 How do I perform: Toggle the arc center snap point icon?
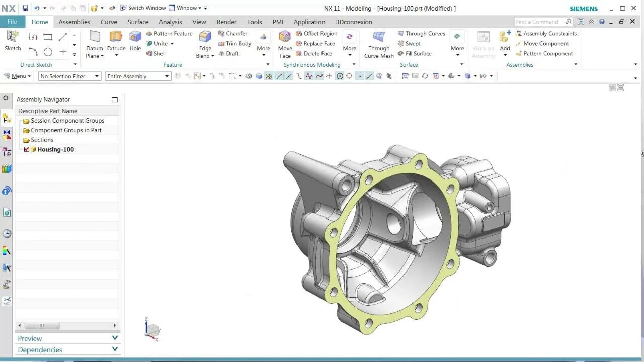click(x=340, y=76)
